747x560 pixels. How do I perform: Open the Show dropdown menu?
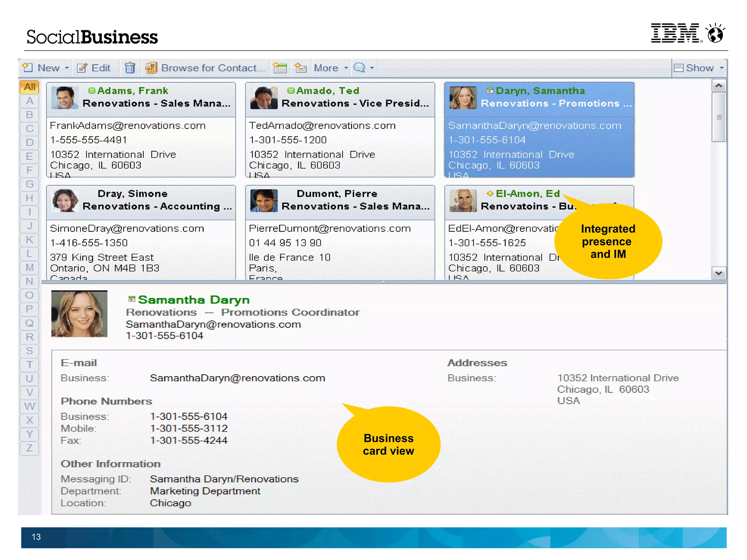pos(699,68)
